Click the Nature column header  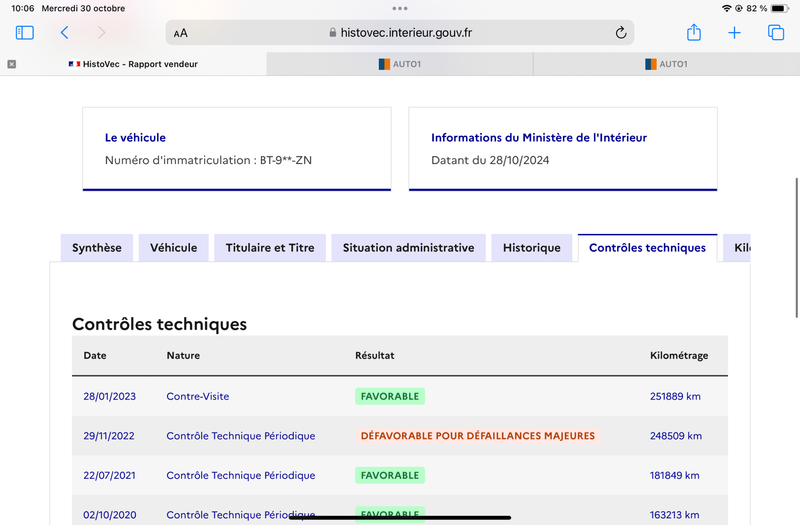tap(183, 355)
